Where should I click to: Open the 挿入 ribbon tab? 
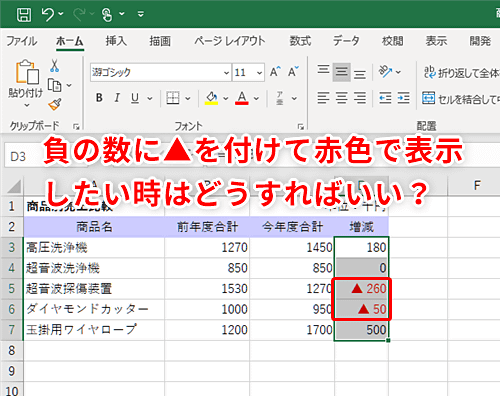pyautogui.click(x=116, y=41)
